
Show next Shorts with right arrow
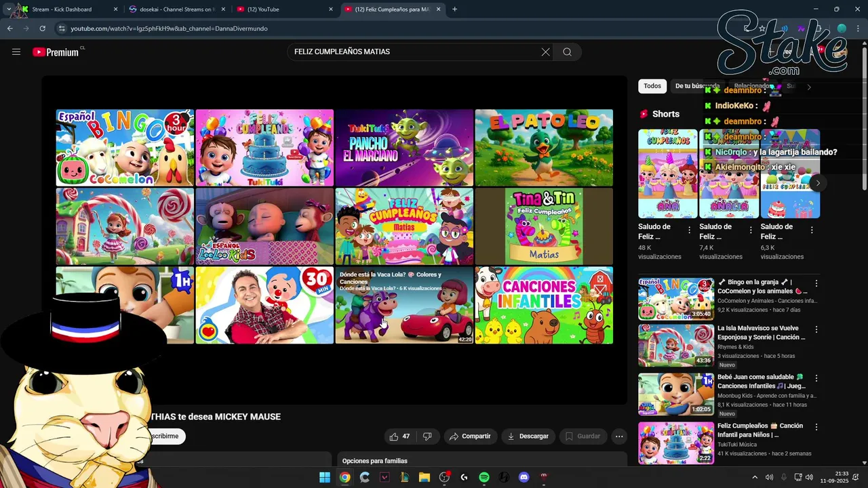click(x=818, y=183)
